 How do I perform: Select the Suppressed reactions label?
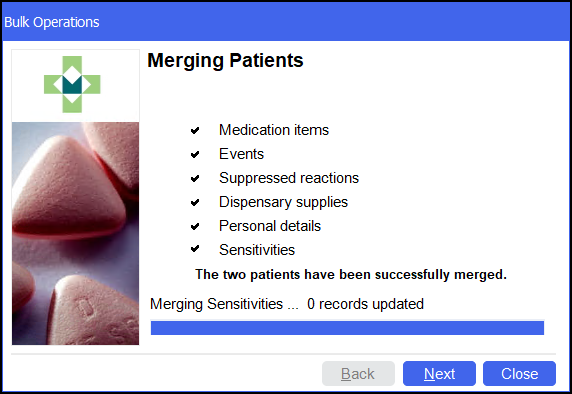tap(289, 178)
